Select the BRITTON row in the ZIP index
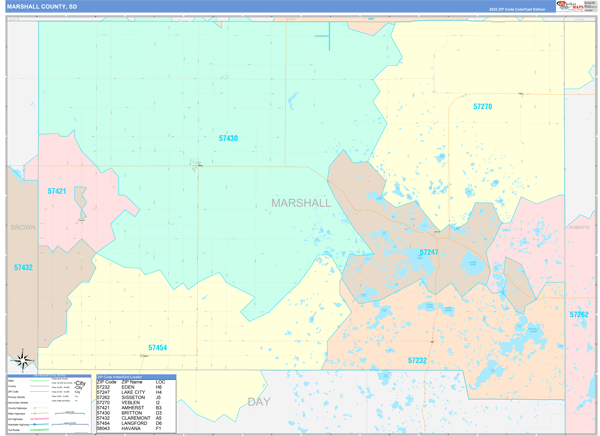Screen dimensions: 600x436 tap(135, 413)
